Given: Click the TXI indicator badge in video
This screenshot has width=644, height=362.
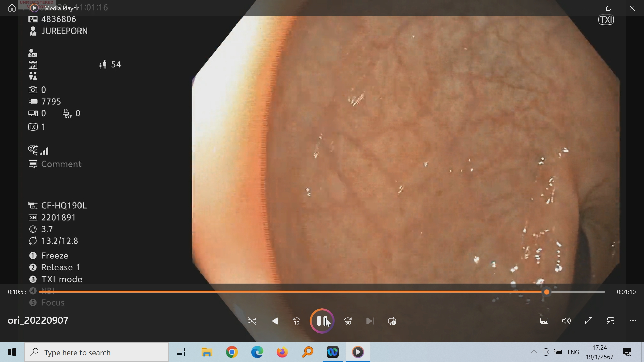Looking at the screenshot, I should (x=606, y=20).
